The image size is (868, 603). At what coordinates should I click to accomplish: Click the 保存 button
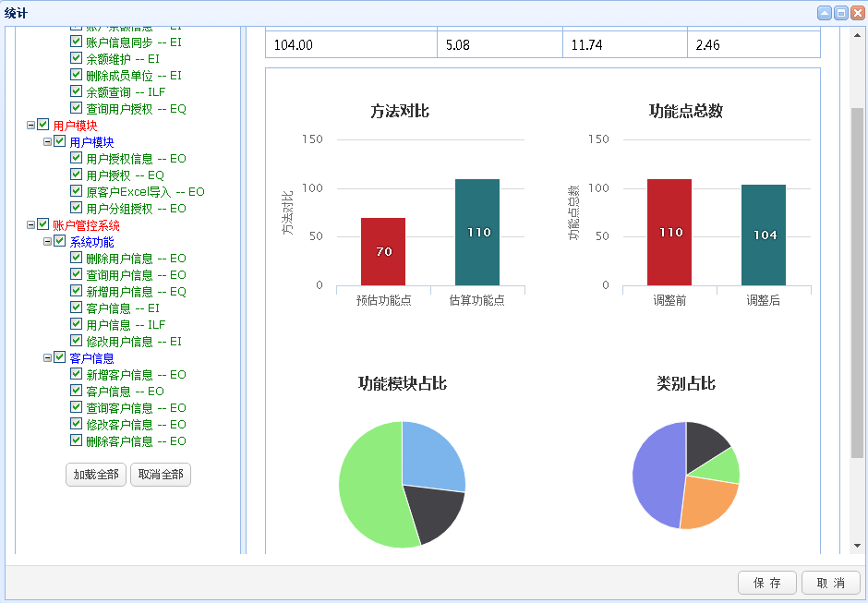[x=767, y=583]
